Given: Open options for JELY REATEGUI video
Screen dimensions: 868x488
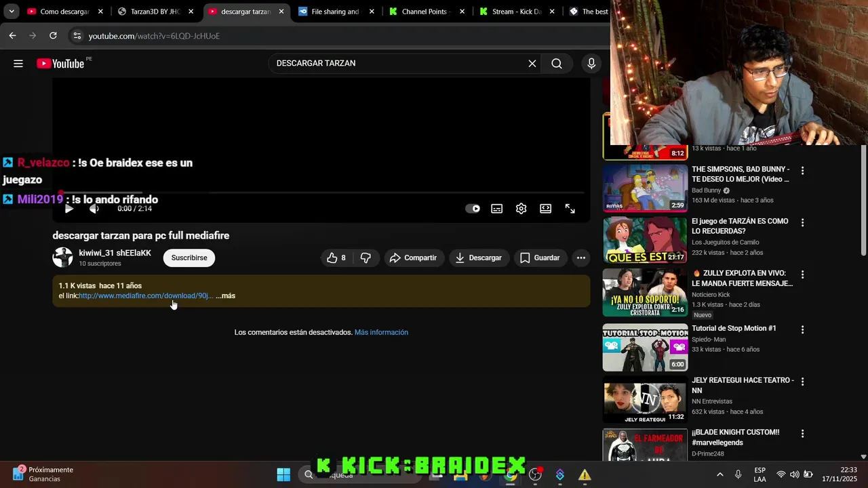Looking at the screenshot, I should pos(802,382).
